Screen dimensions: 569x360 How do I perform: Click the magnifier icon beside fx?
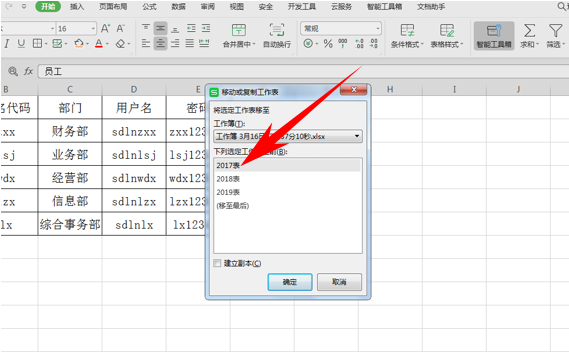pyautogui.click(x=13, y=71)
